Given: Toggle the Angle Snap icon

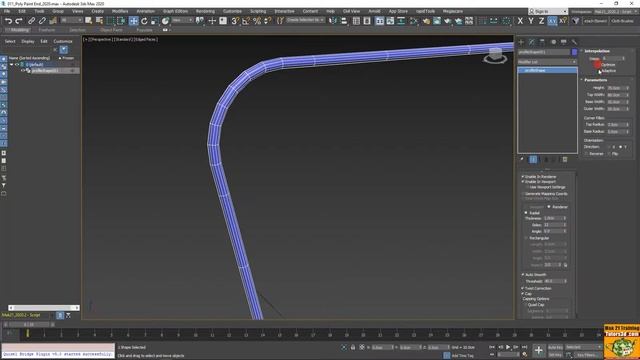Looking at the screenshot, I should [x=246, y=21].
